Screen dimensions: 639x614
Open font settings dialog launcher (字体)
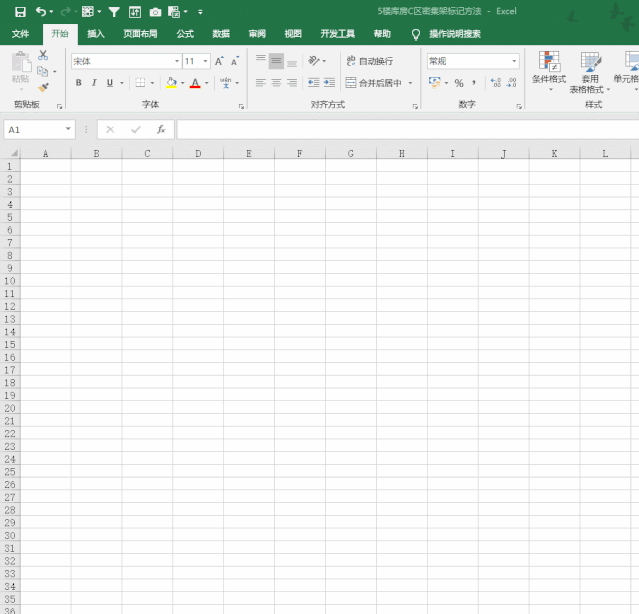coord(241,106)
